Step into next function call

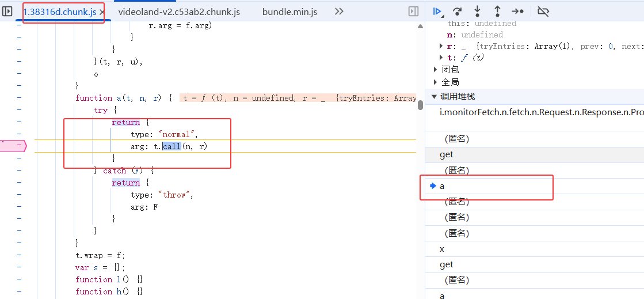point(477,11)
